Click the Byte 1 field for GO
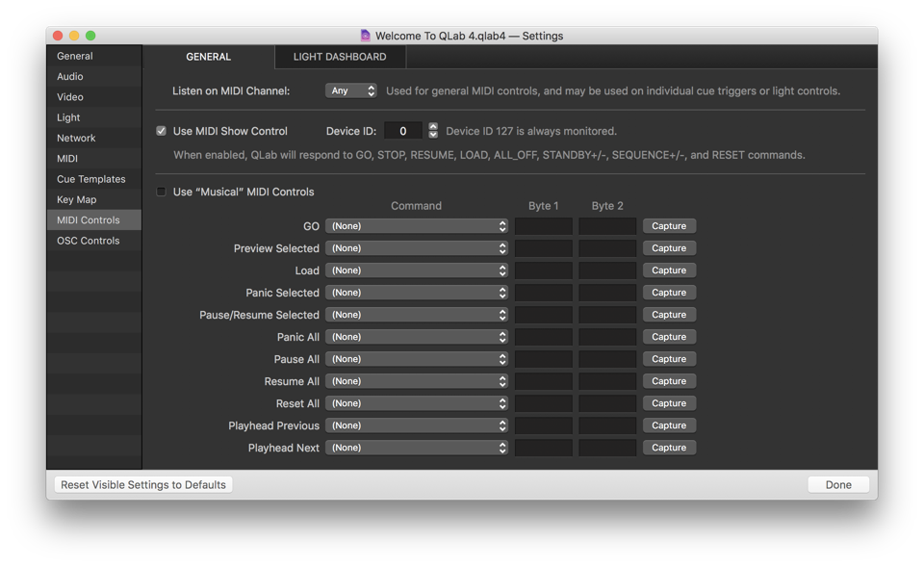Image resolution: width=924 pixels, height=566 pixels. click(x=543, y=226)
